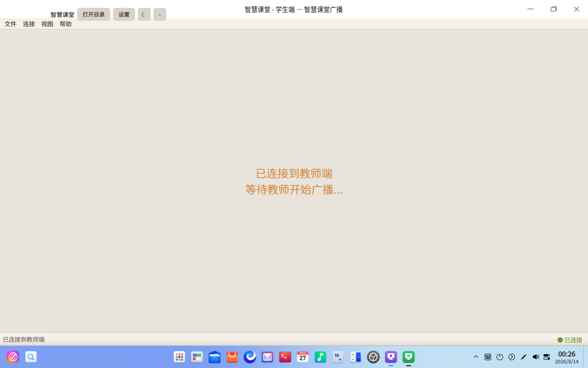Expand the system tray hidden icons arrow
The width and height of the screenshot is (588, 368).
point(476,357)
